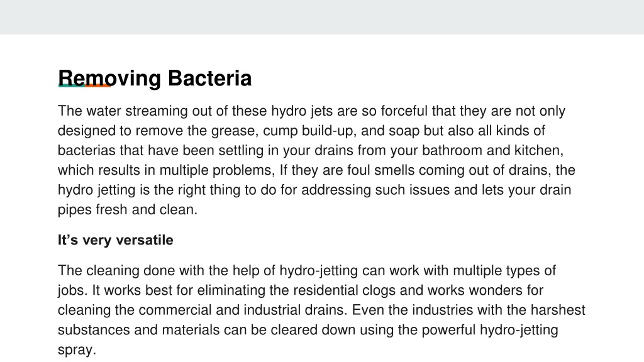Click the "It's very versatile" subheading

[116, 240]
